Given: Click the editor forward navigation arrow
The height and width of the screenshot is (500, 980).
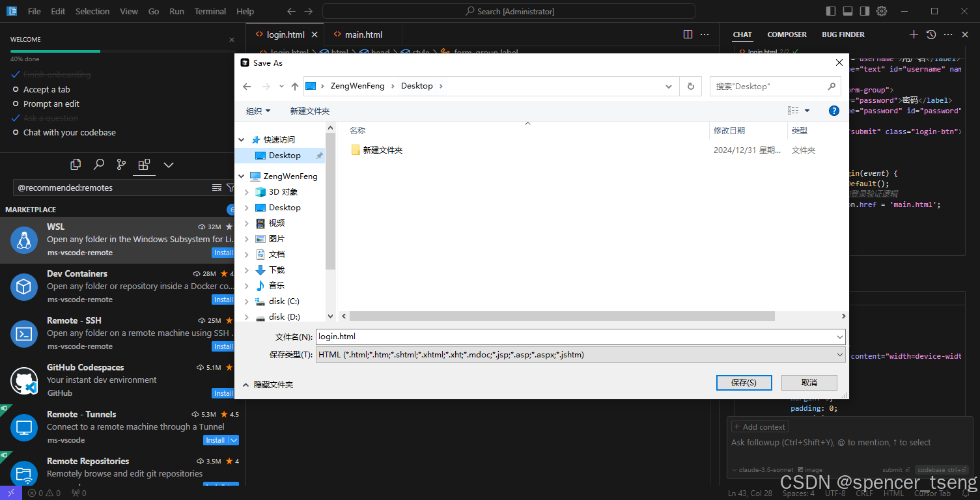Looking at the screenshot, I should click(309, 11).
